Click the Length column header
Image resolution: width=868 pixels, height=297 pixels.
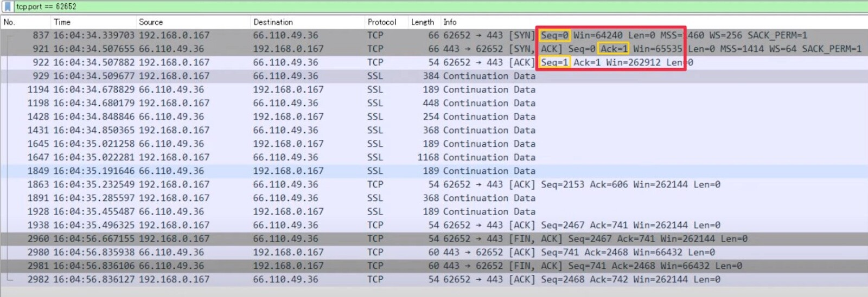pos(423,22)
